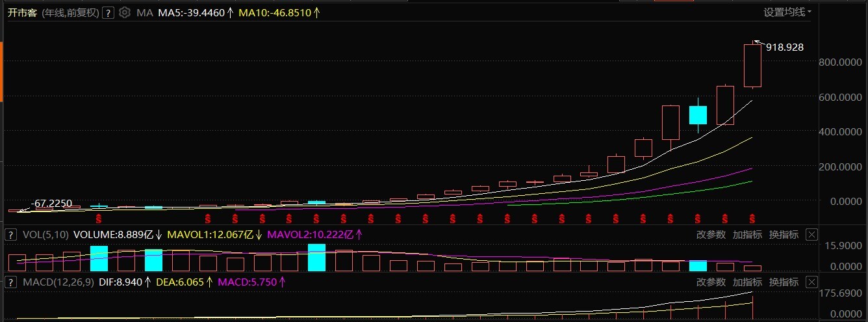Click the leftmost red dividend marker

(x=99, y=217)
